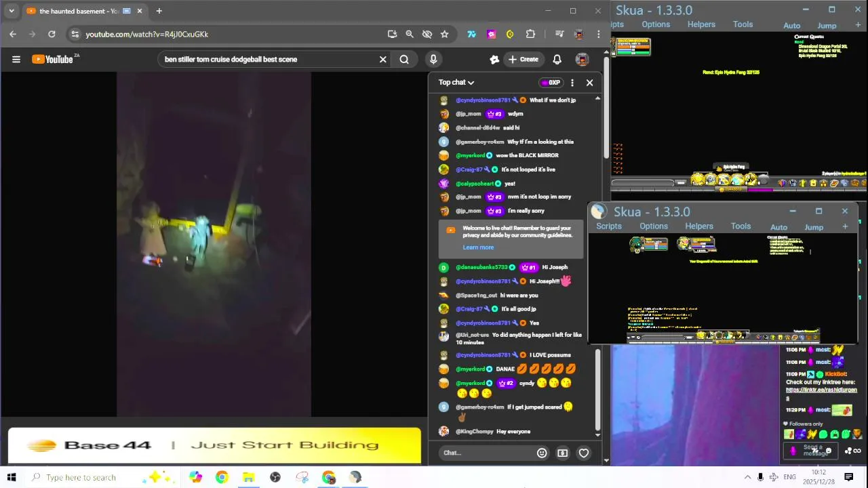Click the Create button
Screen dimensions: 868x488
[524, 60]
